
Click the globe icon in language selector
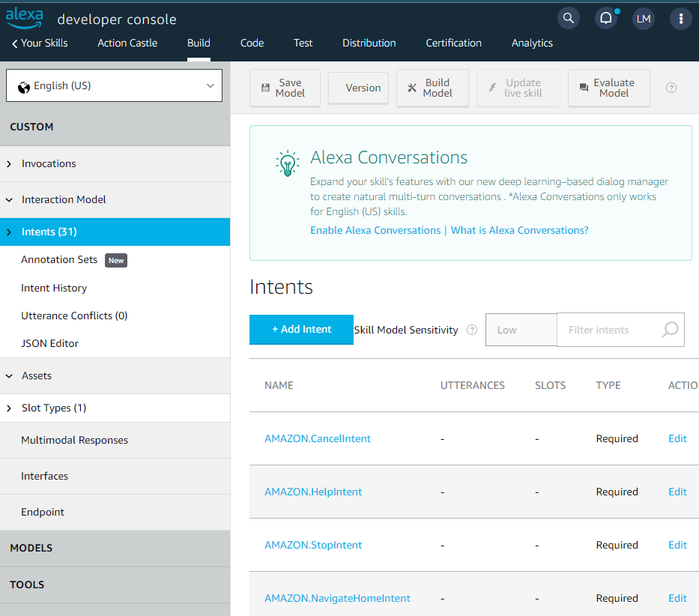click(24, 86)
